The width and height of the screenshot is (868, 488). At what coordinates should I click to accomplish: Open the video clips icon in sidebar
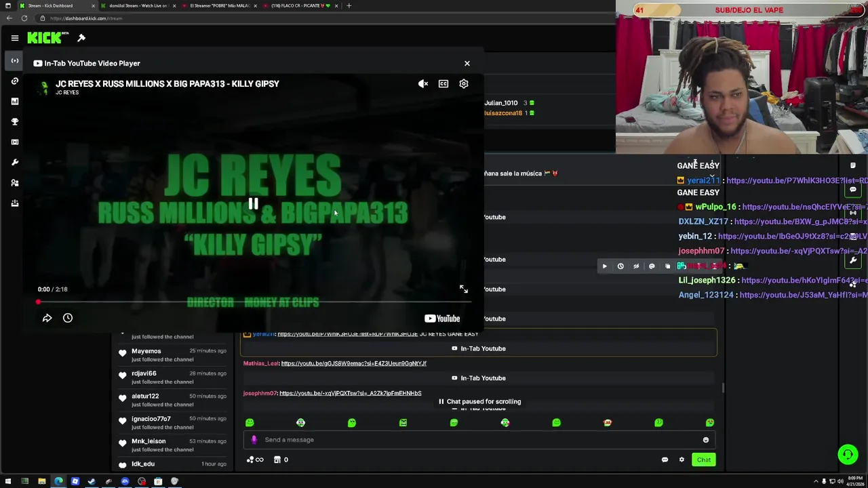pos(14,142)
